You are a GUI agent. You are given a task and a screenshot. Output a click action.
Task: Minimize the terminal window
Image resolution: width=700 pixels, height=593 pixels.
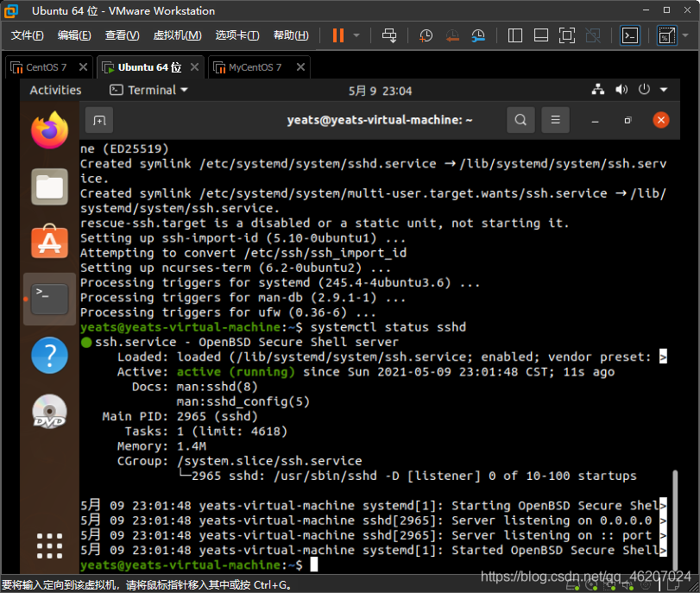click(595, 121)
